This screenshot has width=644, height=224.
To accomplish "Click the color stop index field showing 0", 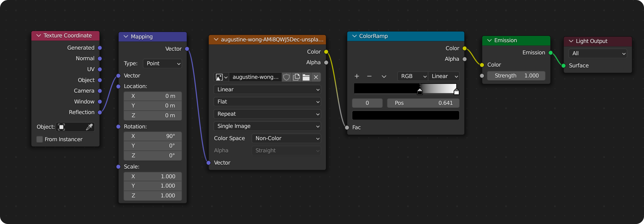I will (x=367, y=103).
